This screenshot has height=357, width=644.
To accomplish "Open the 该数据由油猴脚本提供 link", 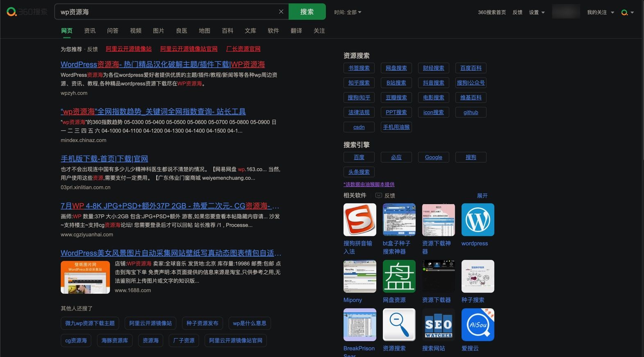I will [x=369, y=184].
